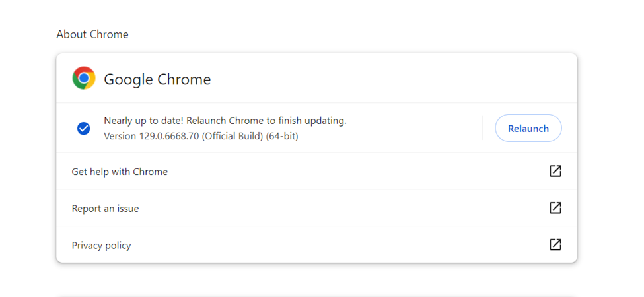Open the Get help with Chrome link
The height and width of the screenshot is (297, 644).
(120, 172)
